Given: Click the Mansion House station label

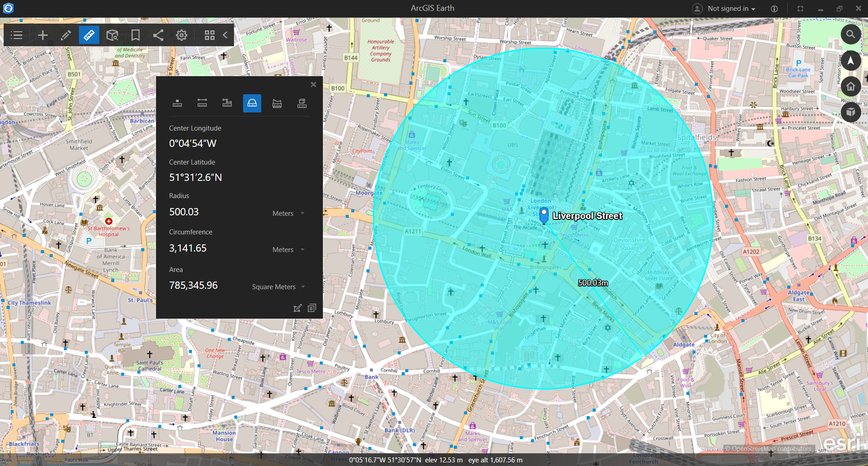Looking at the screenshot, I should [x=224, y=436].
